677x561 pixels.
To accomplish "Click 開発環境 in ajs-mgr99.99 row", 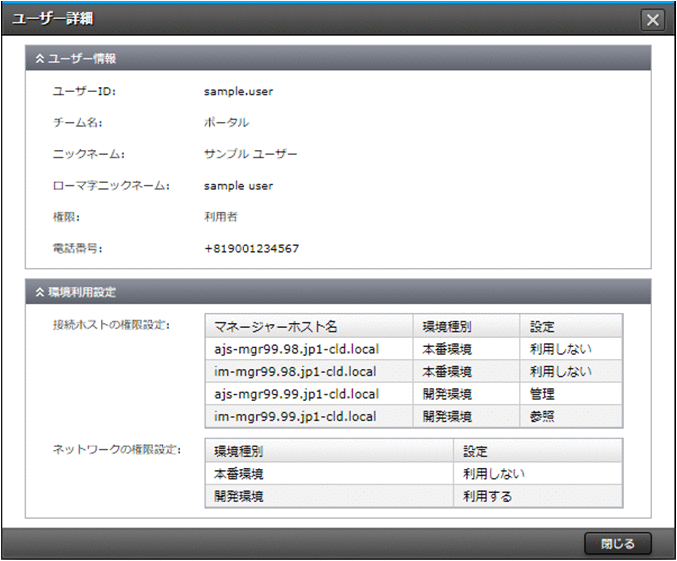I will coord(447,394).
